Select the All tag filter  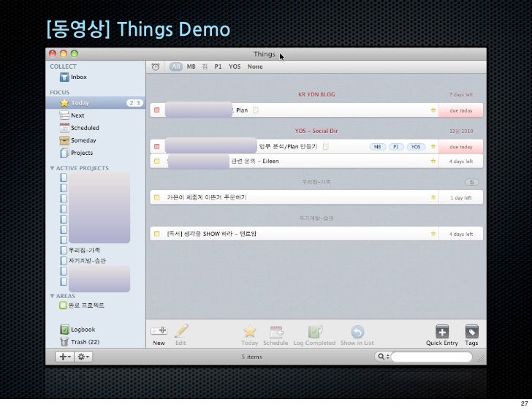click(x=175, y=67)
